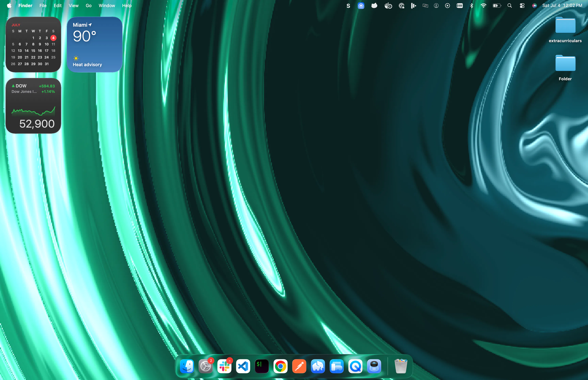Open the Edit menu
Viewport: 588px width, 380px height.
[58, 5]
